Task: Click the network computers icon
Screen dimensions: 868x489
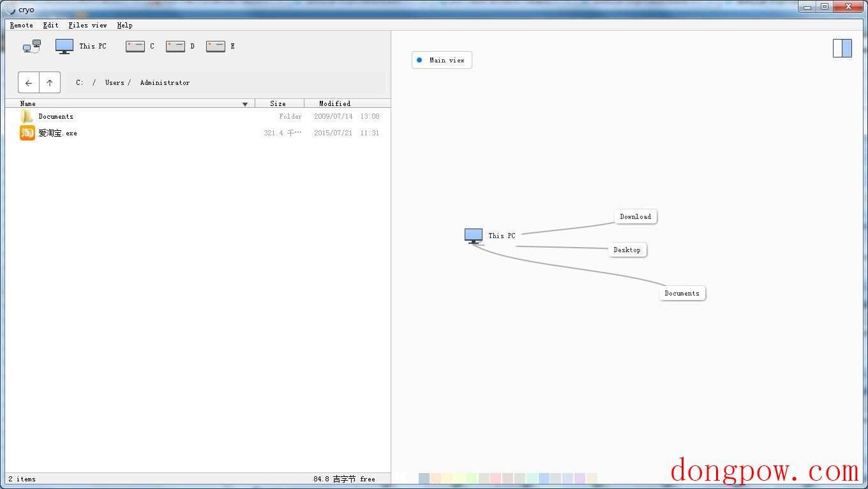Action: pyautogui.click(x=32, y=46)
